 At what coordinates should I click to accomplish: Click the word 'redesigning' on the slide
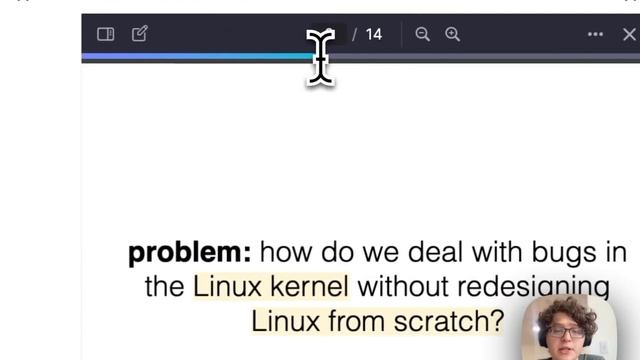533,287
